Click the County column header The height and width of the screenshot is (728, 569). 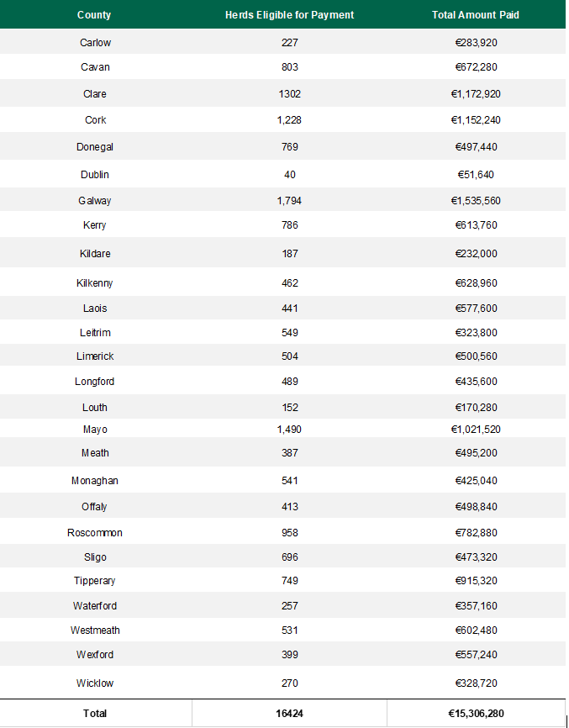click(x=94, y=15)
